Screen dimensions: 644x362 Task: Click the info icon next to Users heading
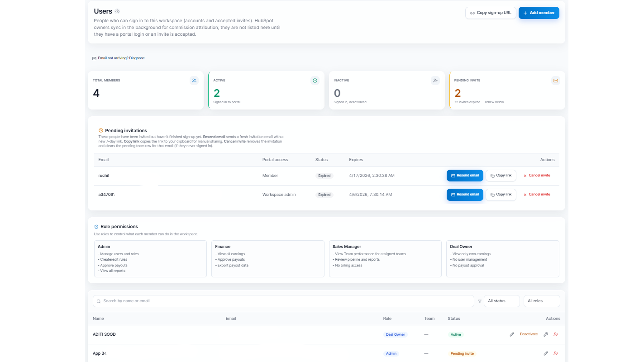(x=118, y=11)
